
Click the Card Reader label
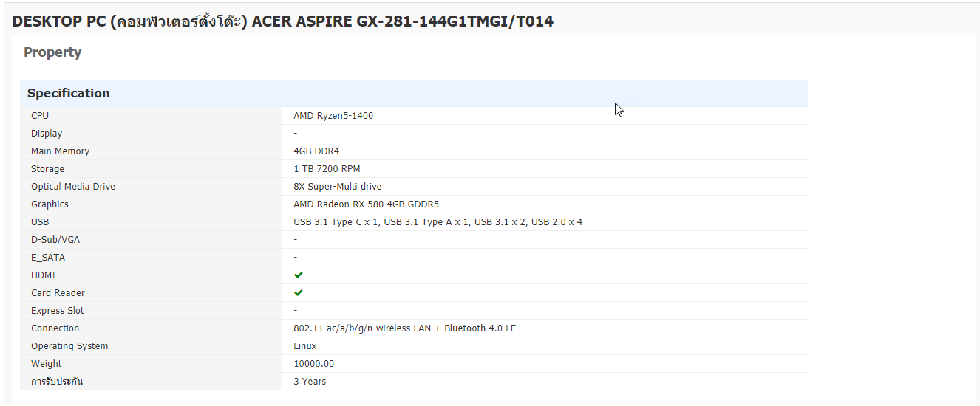58,293
